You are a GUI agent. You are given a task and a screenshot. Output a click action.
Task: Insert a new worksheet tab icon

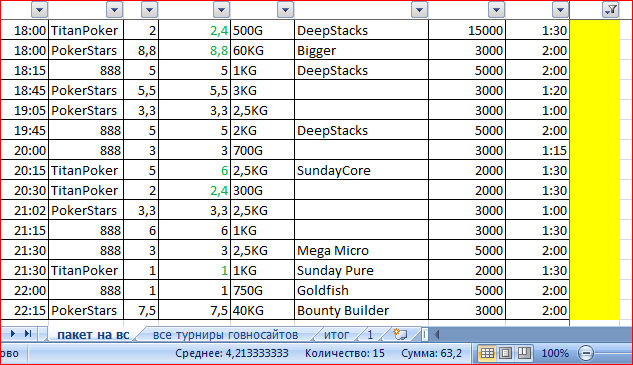(400, 334)
